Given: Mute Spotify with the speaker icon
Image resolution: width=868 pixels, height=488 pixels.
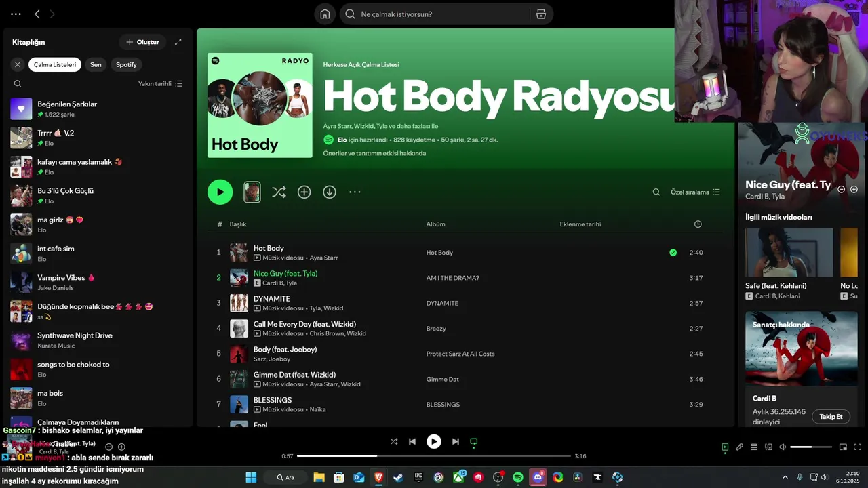Looking at the screenshot, I should click(x=783, y=447).
